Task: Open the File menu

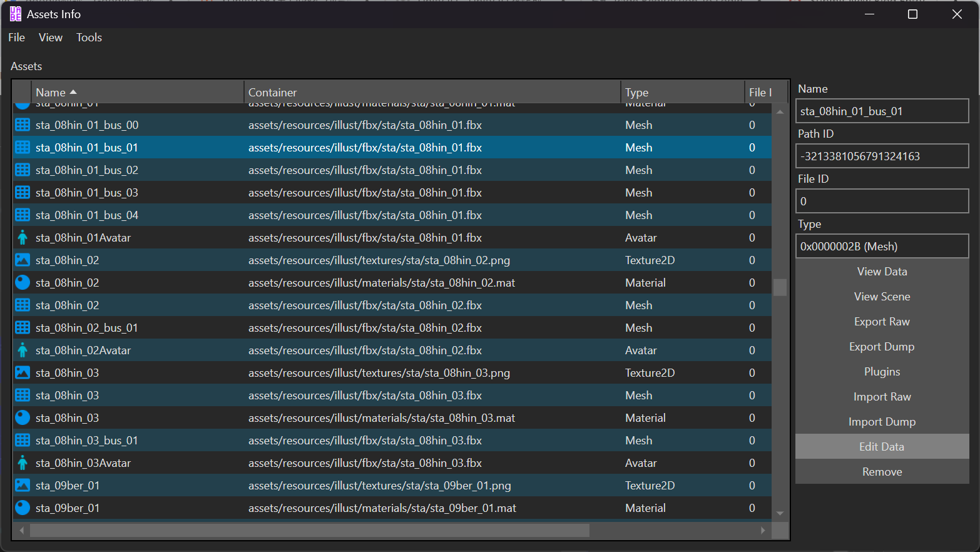Action: [17, 38]
